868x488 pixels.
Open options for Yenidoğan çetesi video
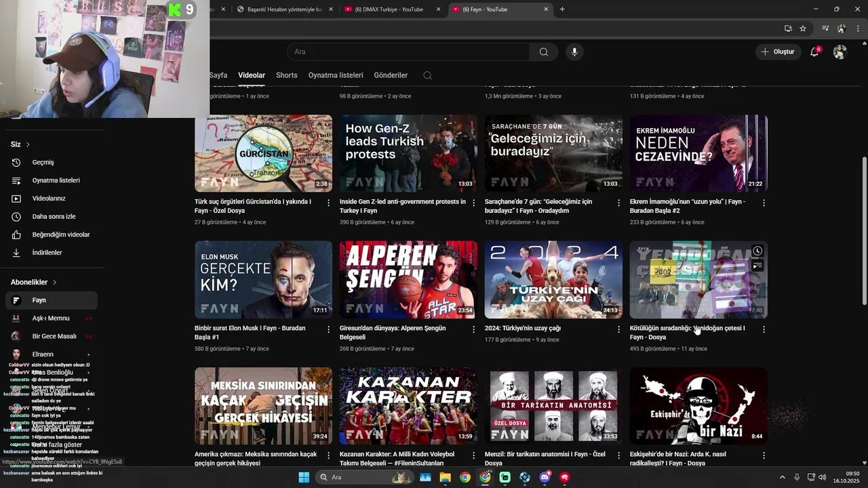(764, 329)
